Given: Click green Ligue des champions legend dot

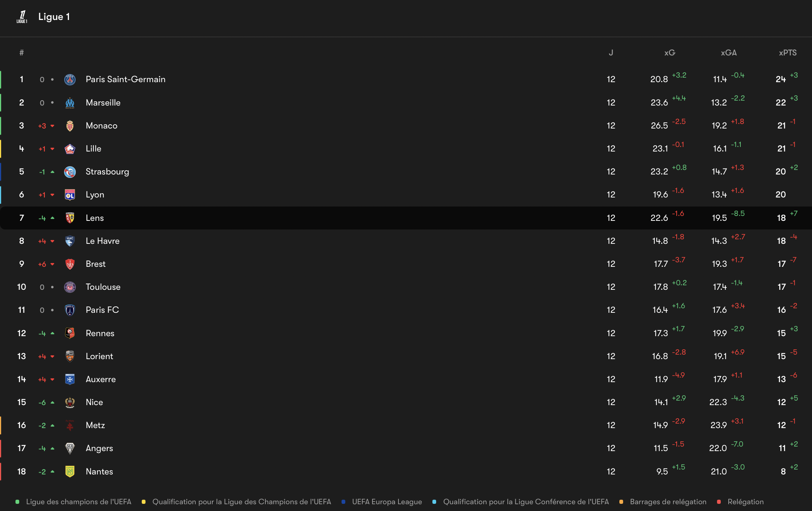Looking at the screenshot, I should click(x=17, y=502).
